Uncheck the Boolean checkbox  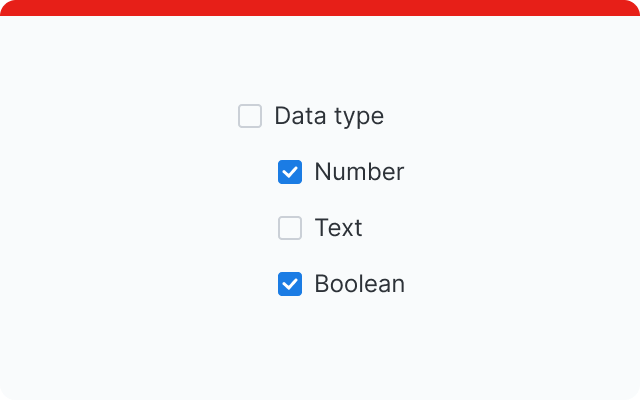pyautogui.click(x=290, y=284)
